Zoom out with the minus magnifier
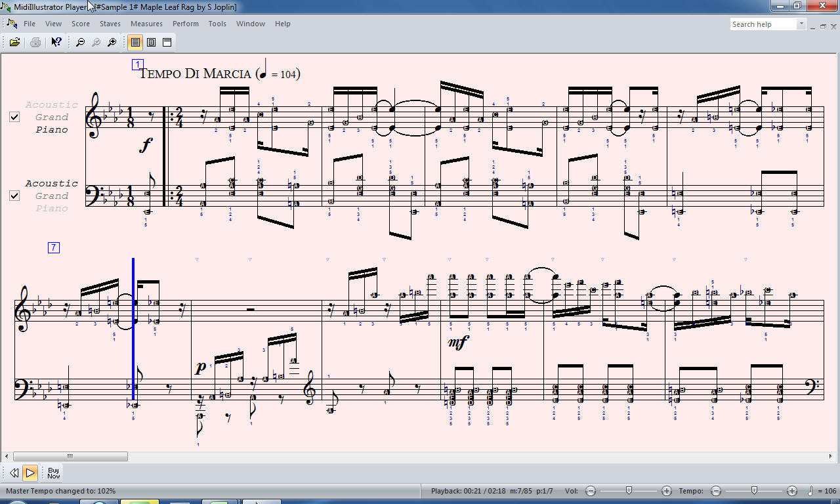The width and height of the screenshot is (840, 504). [80, 42]
